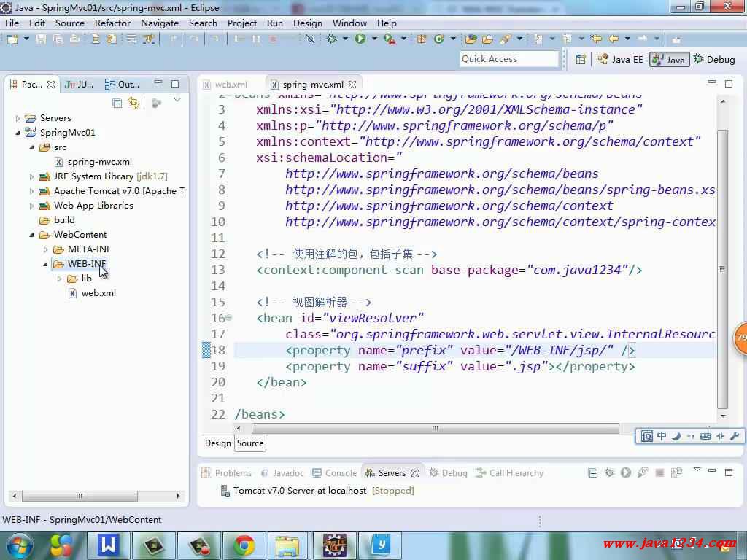Switch to the Design tab of XML editor

coord(217,443)
